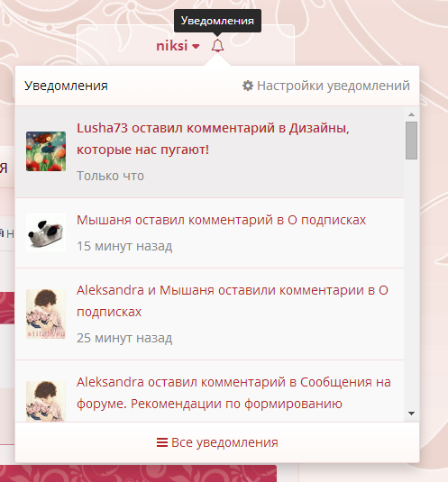This screenshot has width=448, height=482.
Task: Click the gear icon for notification settings
Action: coord(248,86)
